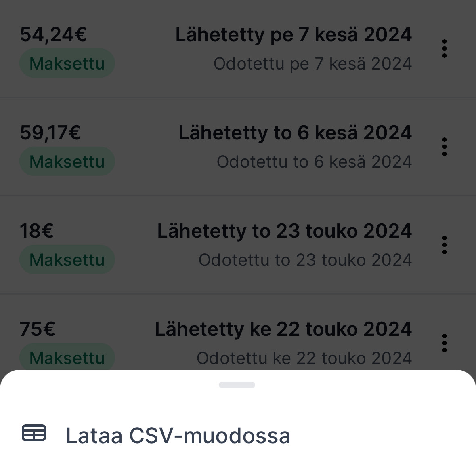The image size is (476, 474).
Task: Open the three-dot menu for the 54,24€ payment
Action: pos(444,48)
